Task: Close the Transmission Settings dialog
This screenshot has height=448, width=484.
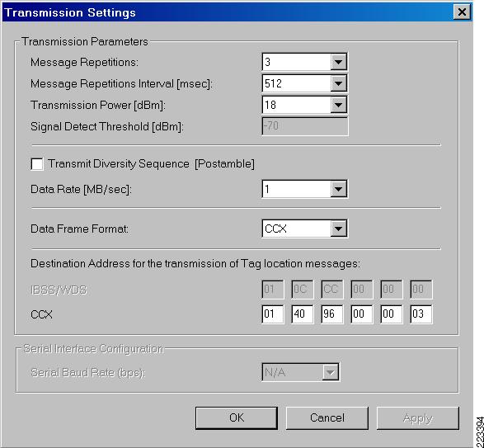Action: tap(462, 12)
